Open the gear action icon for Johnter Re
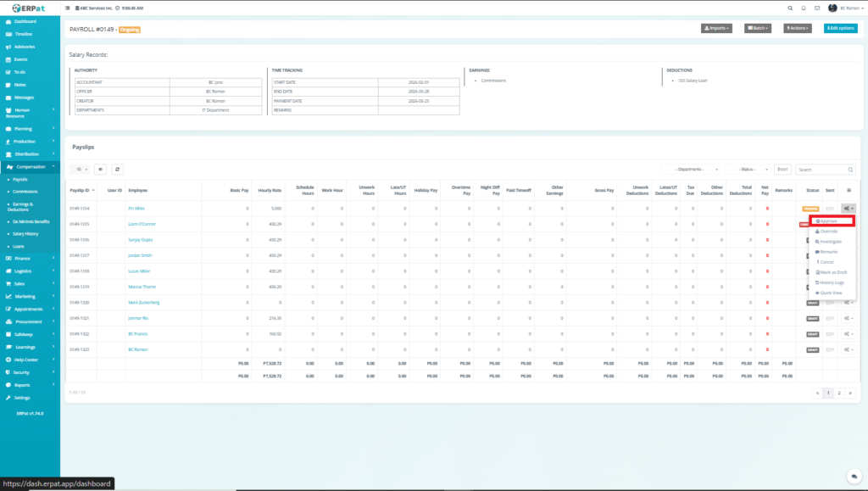The width and height of the screenshot is (868, 491). click(848, 318)
